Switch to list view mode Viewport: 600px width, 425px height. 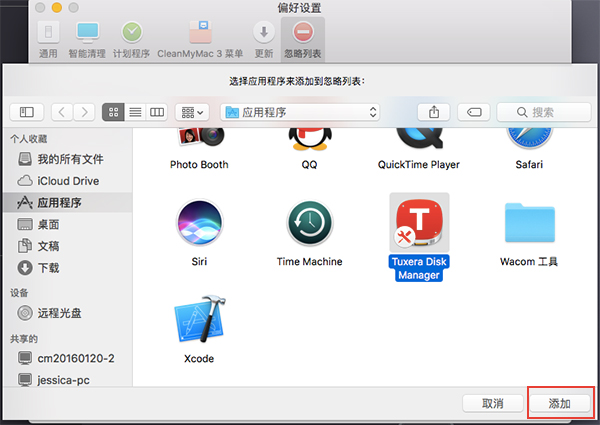135,112
